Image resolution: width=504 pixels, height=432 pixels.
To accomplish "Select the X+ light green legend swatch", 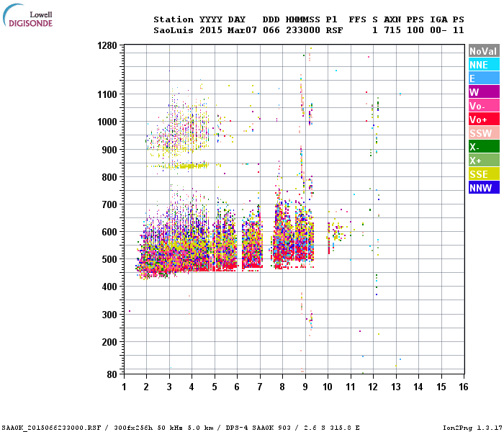I will tap(484, 160).
